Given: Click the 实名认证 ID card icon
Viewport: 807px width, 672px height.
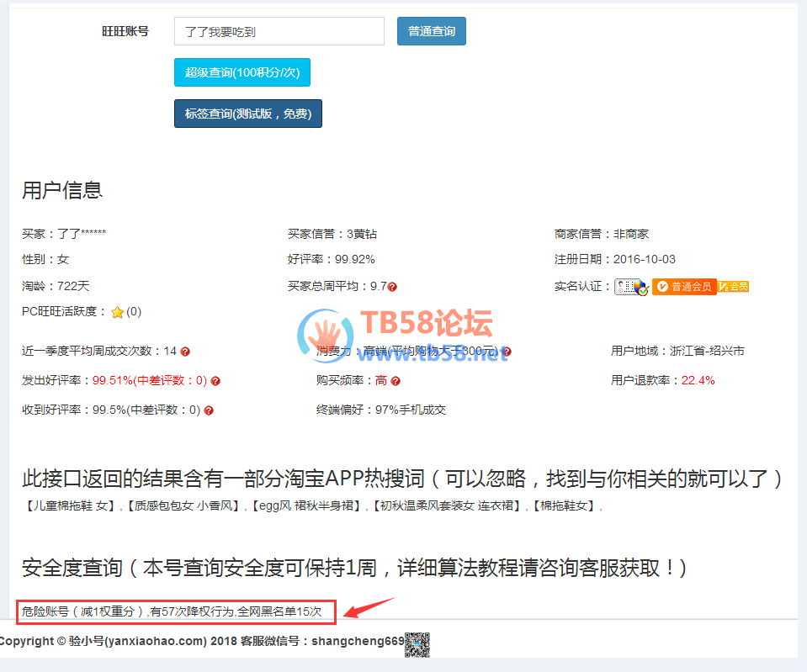Looking at the screenshot, I should pos(631,287).
